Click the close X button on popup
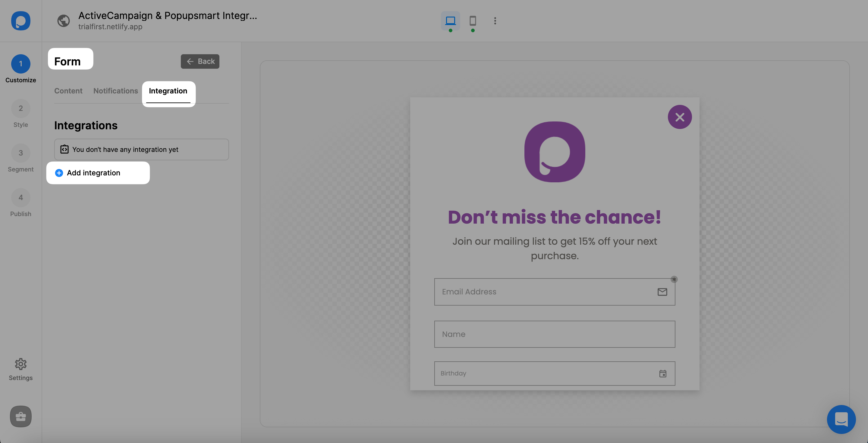This screenshot has height=443, width=868. [680, 116]
